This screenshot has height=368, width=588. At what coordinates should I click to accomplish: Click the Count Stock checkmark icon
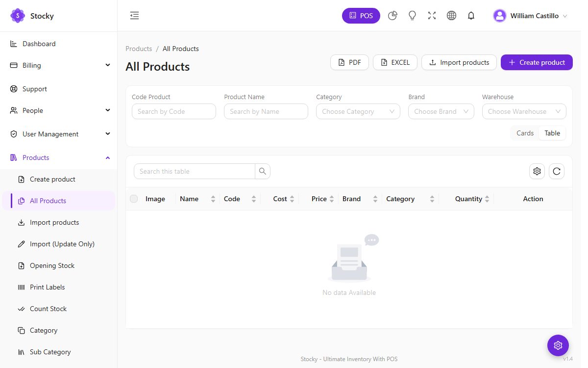click(21, 309)
